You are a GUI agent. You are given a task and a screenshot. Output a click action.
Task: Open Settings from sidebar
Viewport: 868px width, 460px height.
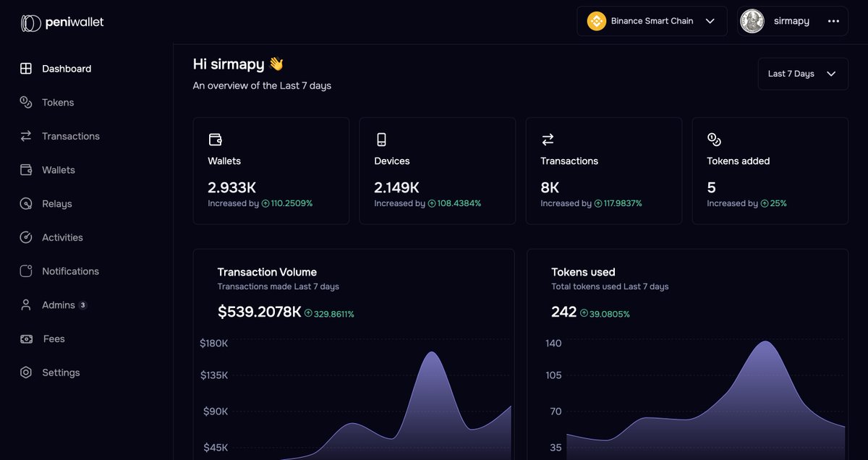[61, 372]
